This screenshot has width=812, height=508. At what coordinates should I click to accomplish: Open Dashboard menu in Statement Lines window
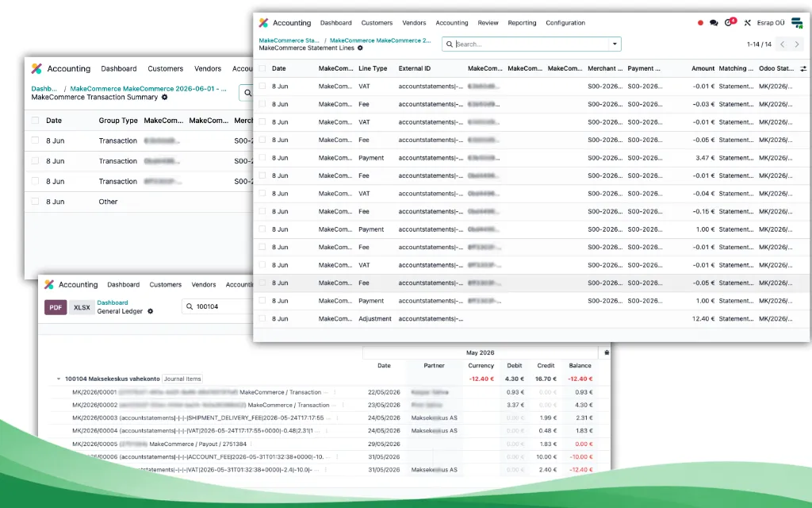[x=335, y=23]
